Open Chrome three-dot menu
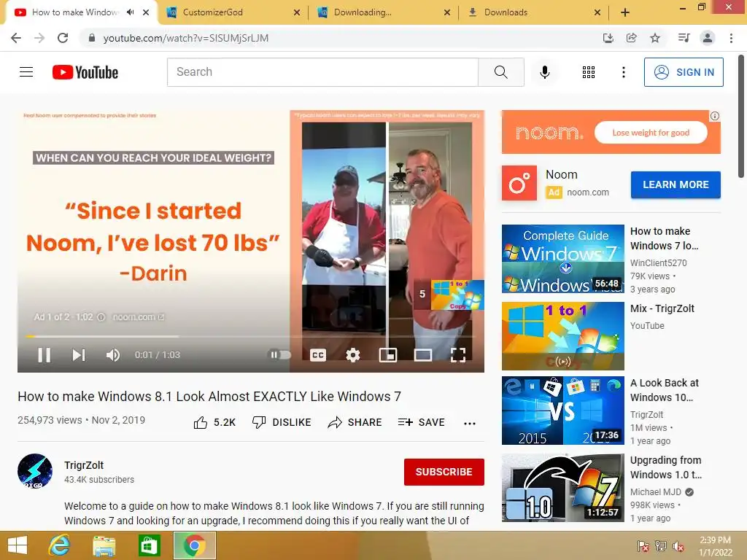Image resolution: width=747 pixels, height=560 pixels. point(731,38)
